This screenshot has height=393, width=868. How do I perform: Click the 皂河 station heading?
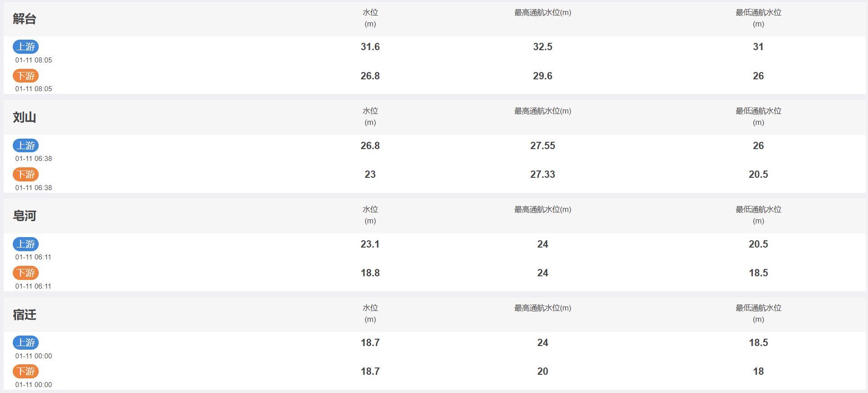pyautogui.click(x=25, y=216)
